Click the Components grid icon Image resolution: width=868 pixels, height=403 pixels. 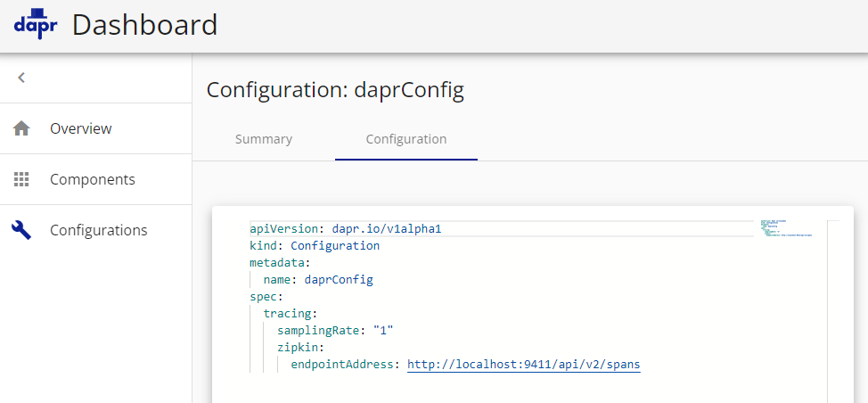(22, 179)
